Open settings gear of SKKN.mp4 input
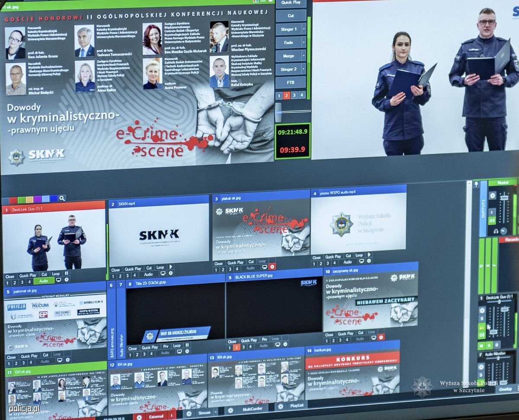Viewport: 519px width, 420px height. point(171,274)
